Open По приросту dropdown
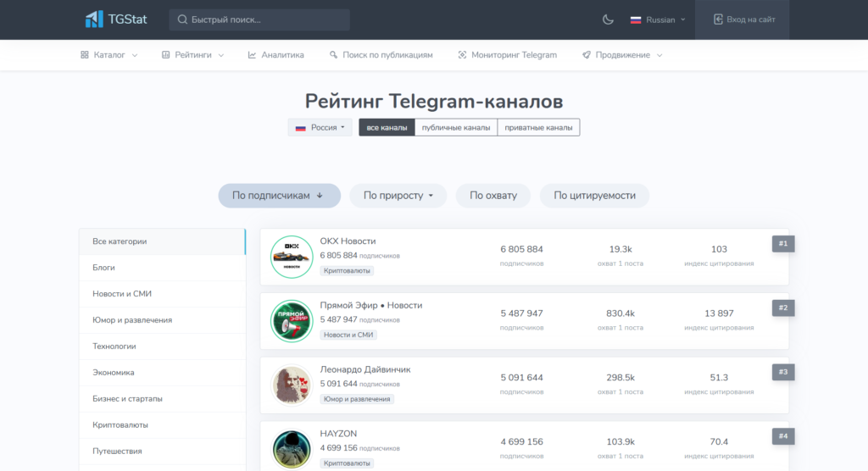This screenshot has height=471, width=868. click(398, 196)
